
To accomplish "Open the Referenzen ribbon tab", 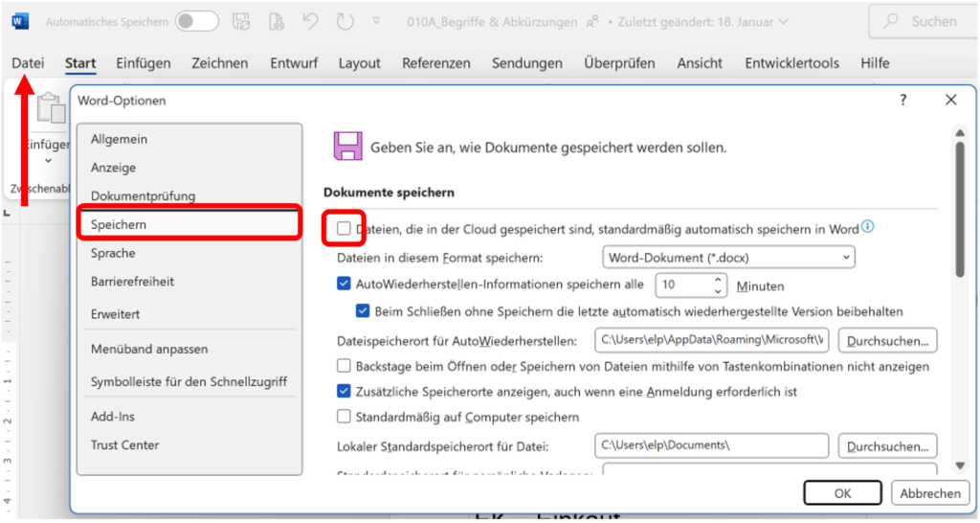I will (x=436, y=63).
